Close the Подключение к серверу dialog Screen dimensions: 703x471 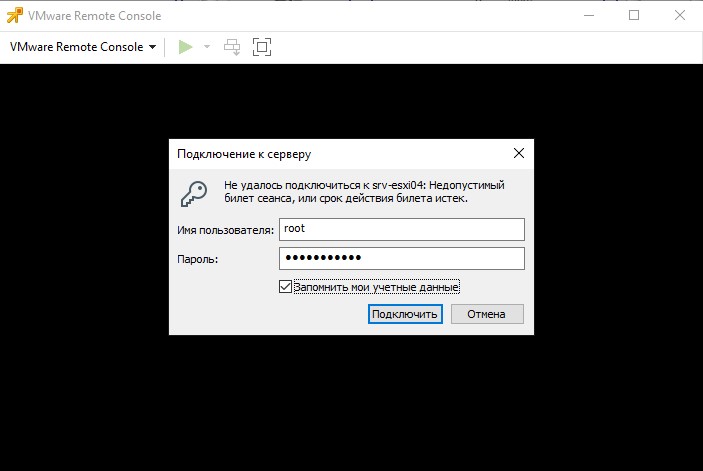tap(518, 154)
